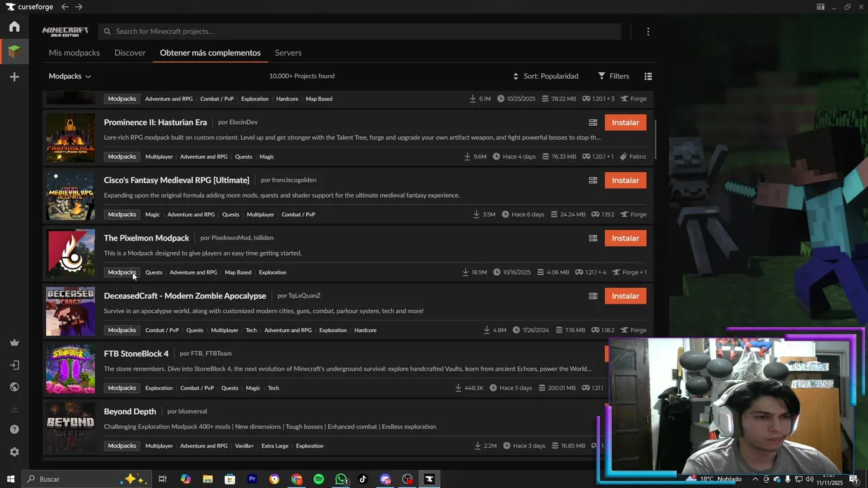
Task: Click '10,000+ Projects found' text
Action: pyautogui.click(x=302, y=77)
